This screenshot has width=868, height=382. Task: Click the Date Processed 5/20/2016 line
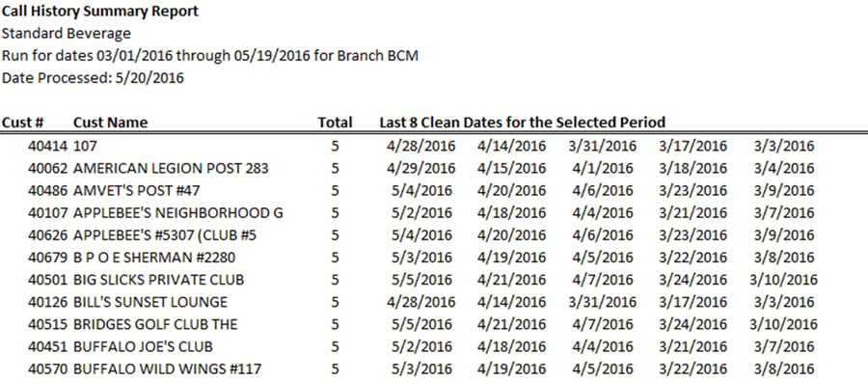pyautogui.click(x=93, y=78)
